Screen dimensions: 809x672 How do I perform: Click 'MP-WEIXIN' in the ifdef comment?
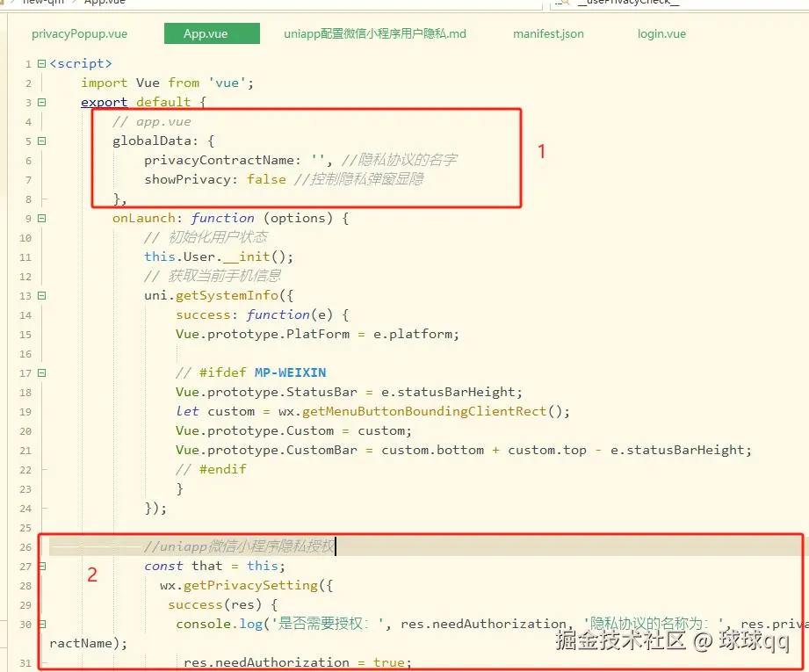[x=291, y=372]
